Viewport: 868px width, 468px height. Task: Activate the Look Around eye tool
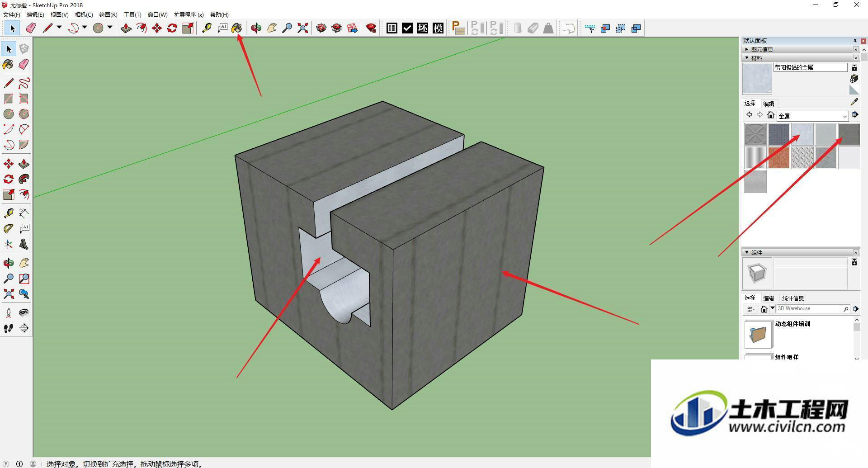24,312
